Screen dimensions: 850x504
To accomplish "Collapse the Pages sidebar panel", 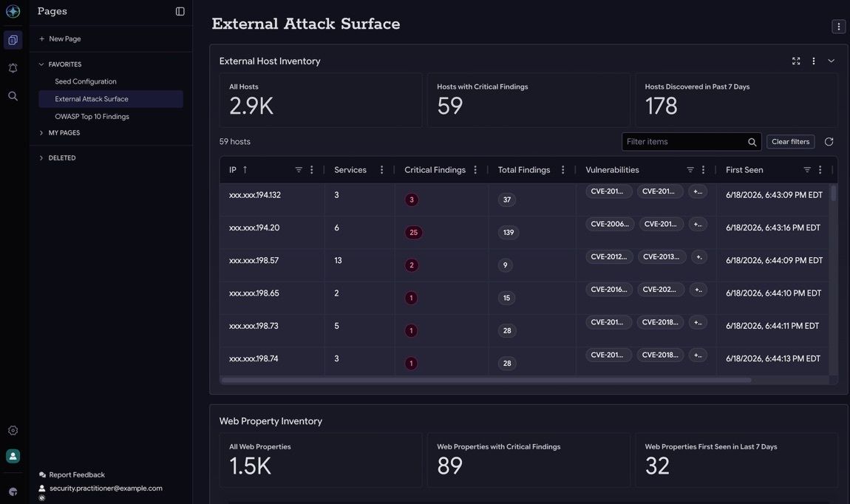I will pyautogui.click(x=180, y=11).
